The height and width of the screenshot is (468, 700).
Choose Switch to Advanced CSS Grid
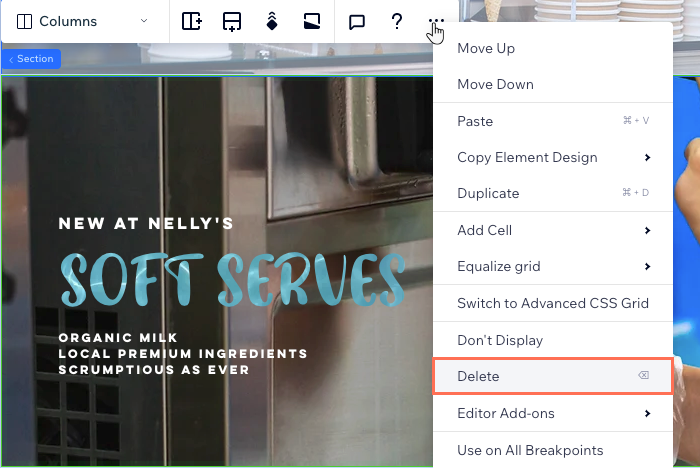(x=553, y=303)
